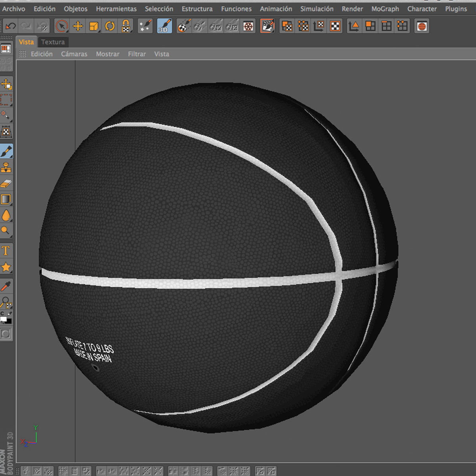This screenshot has height=476, width=476.
Task: Open the MoGraph menu
Action: (x=385, y=9)
